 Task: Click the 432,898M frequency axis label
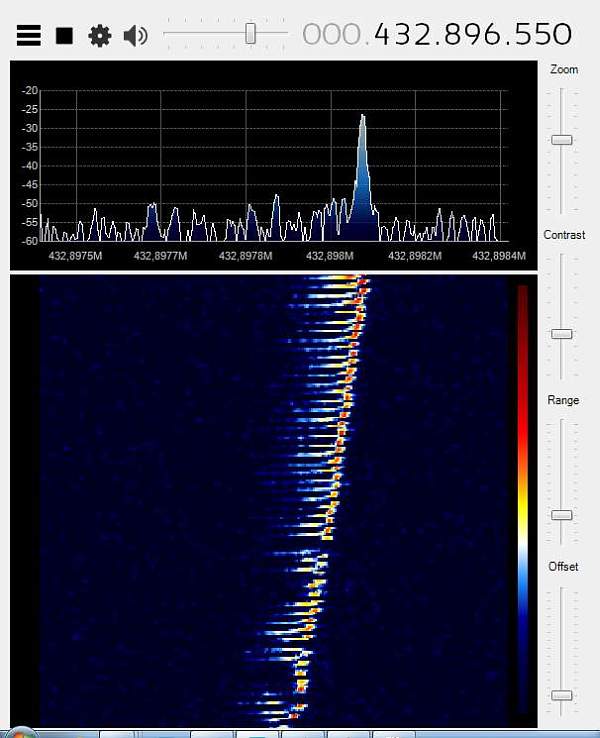pos(329,255)
